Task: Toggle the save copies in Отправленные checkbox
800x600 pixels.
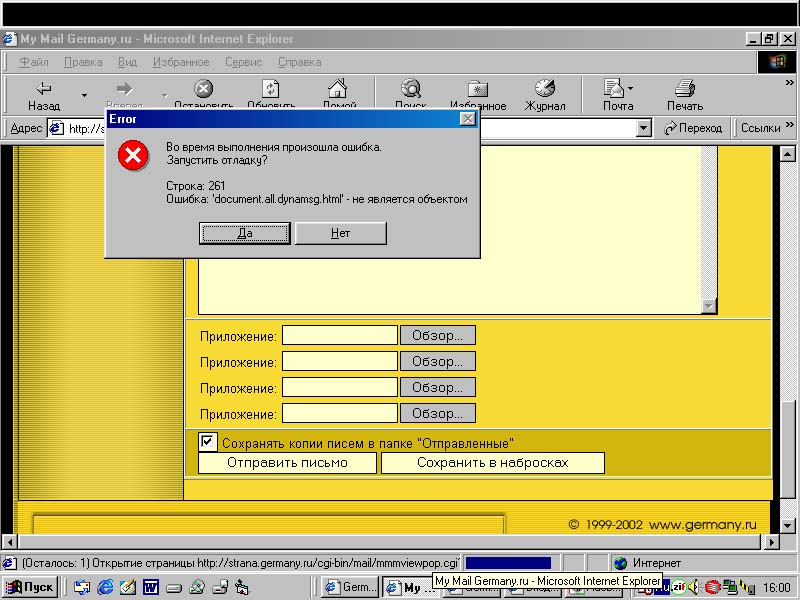Action: point(208,442)
